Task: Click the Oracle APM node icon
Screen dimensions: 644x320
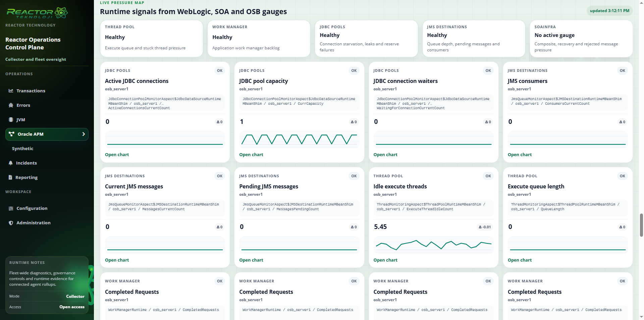Action: (x=11, y=134)
